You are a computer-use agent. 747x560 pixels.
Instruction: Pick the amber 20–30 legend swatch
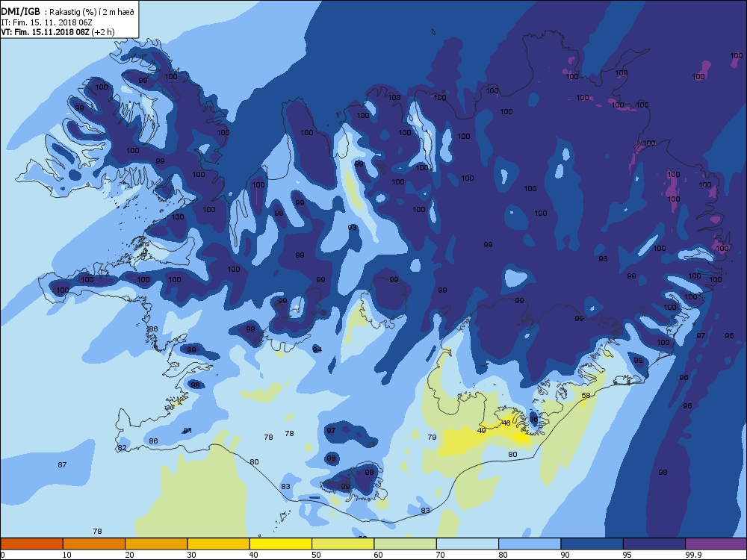pos(156,544)
